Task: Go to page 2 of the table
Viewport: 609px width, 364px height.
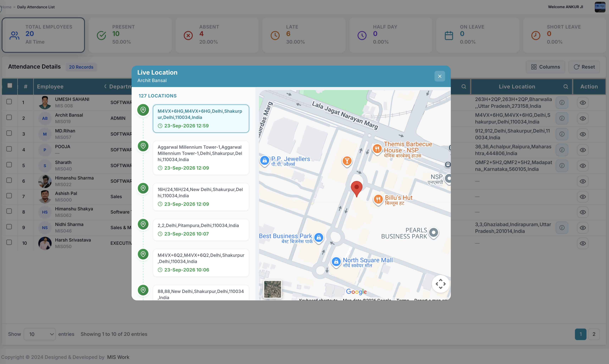Action: click(x=594, y=334)
